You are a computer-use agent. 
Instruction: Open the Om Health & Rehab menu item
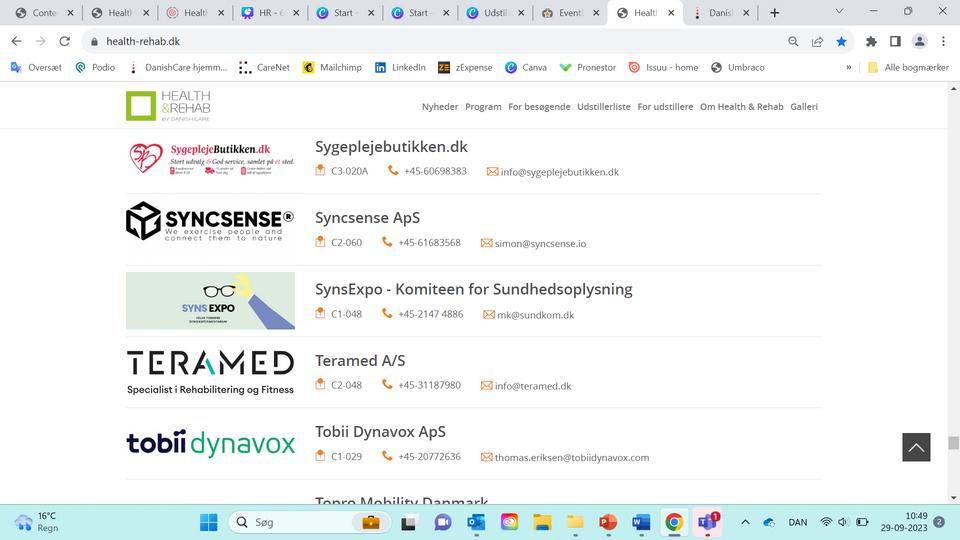(741, 107)
